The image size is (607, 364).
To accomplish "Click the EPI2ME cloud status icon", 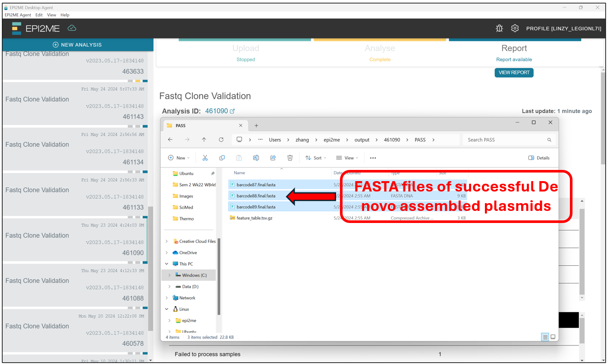I will point(72,28).
